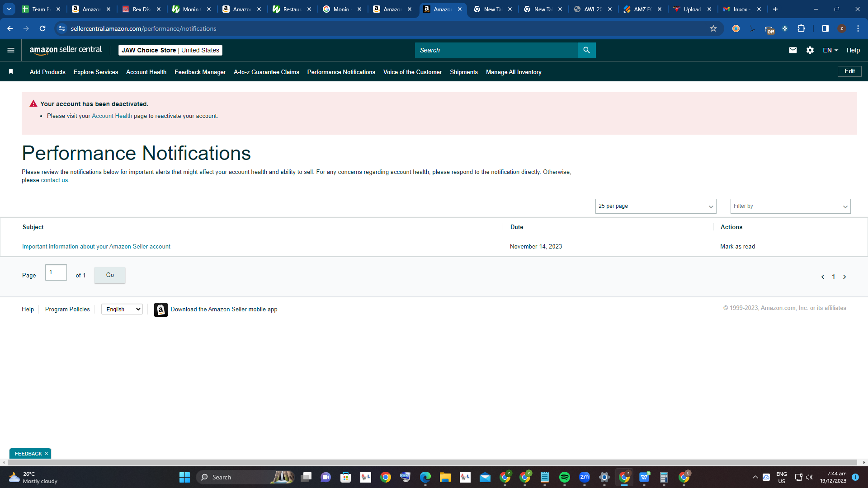Click the horizontal scrollbar at the bottom
Screen dimensions: 868x488
pyautogui.click(x=432, y=462)
